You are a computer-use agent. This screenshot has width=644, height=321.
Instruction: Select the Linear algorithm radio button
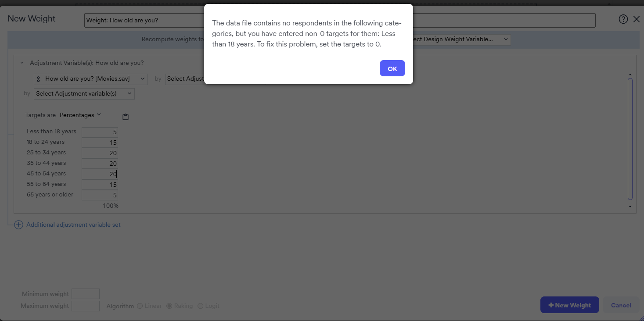[140, 306]
